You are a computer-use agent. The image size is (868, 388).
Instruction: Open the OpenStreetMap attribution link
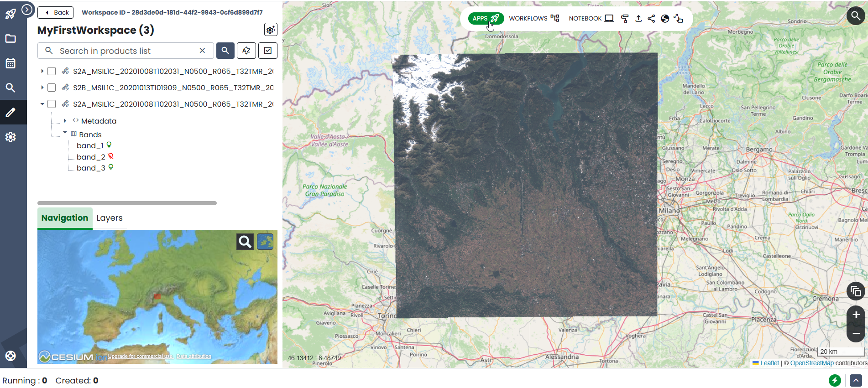tap(812, 363)
